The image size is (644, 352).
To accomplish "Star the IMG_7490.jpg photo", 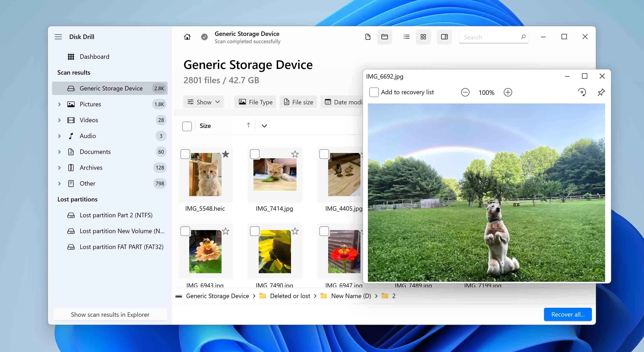I will [295, 232].
